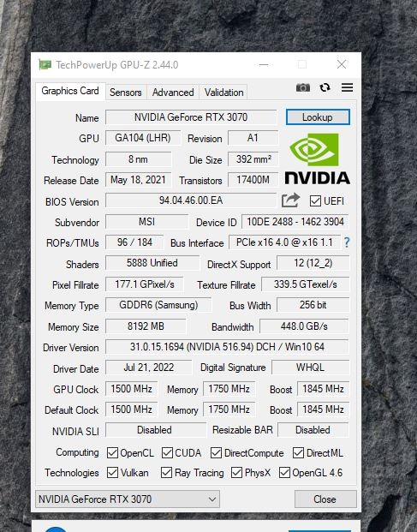Viewport: 417px width, 532px height.
Task: Click the Default Clock row Memory 1750 MHz
Action: click(x=229, y=409)
